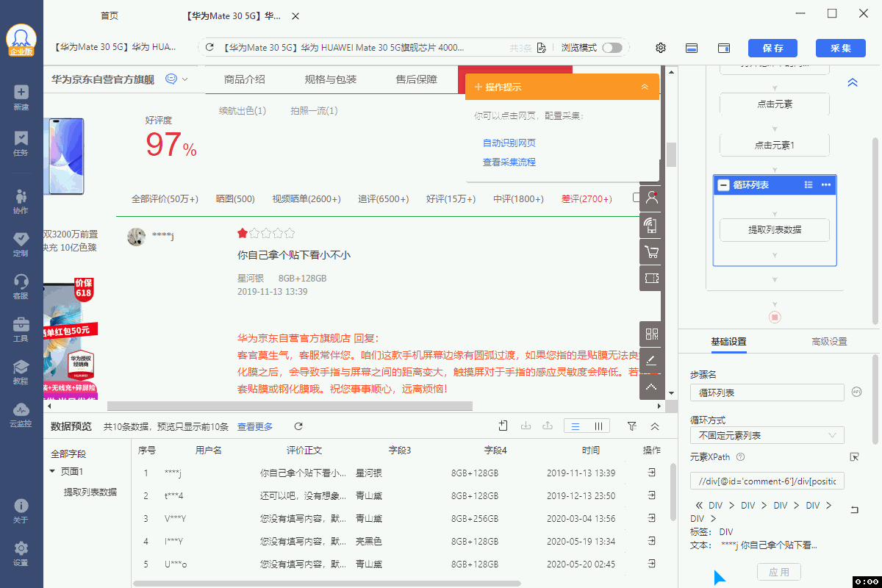Image resolution: width=882 pixels, height=588 pixels.
Task: Collapse the data preview panel
Action: point(655,426)
